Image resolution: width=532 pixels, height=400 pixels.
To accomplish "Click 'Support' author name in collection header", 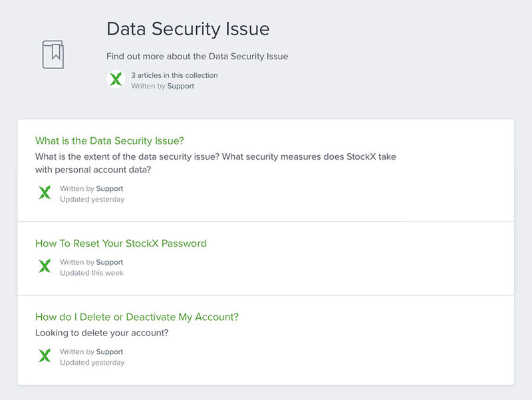I will coord(180,87).
